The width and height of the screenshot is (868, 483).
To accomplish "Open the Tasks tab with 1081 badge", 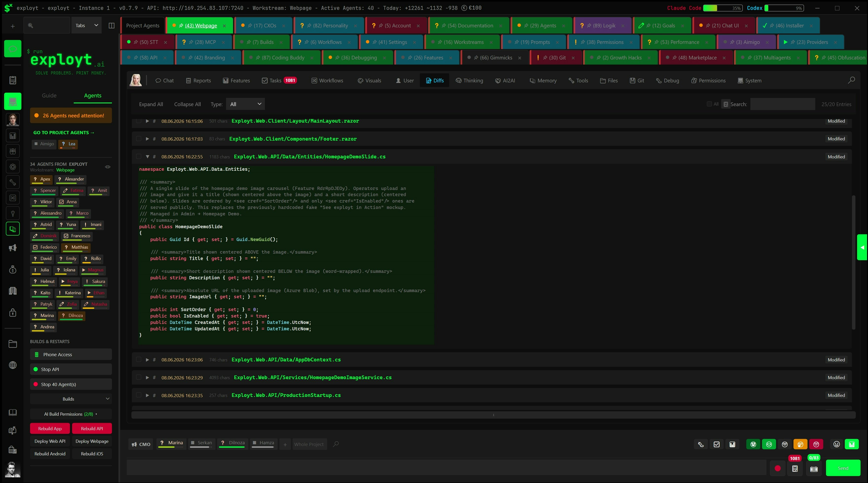I will pos(279,80).
